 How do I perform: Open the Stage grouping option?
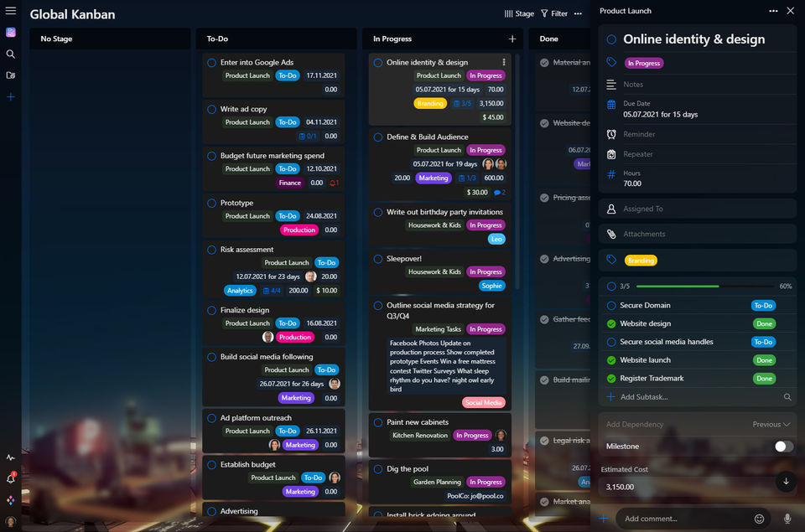click(519, 14)
